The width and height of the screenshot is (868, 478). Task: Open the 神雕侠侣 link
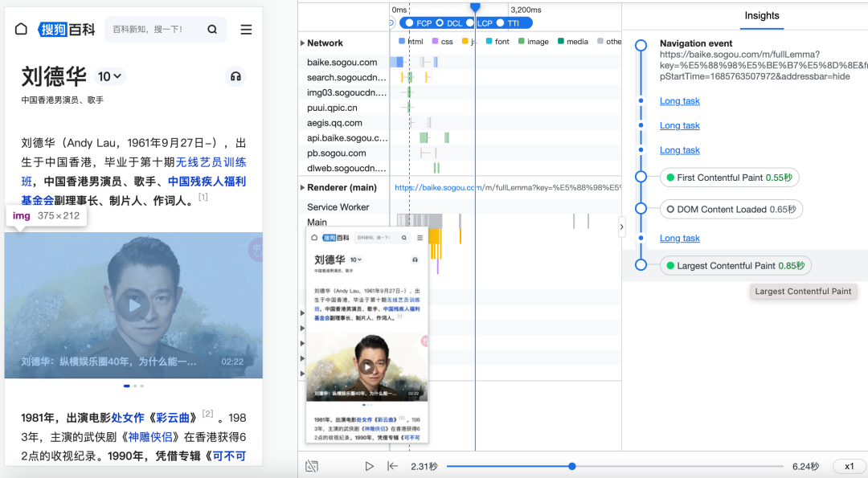[x=150, y=437]
